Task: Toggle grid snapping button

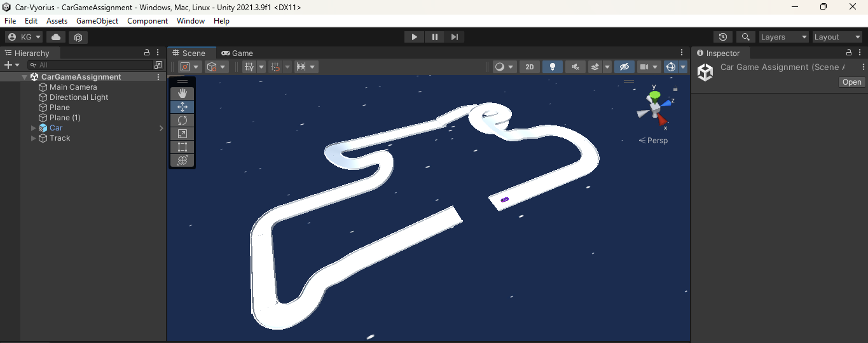Action: click(275, 67)
